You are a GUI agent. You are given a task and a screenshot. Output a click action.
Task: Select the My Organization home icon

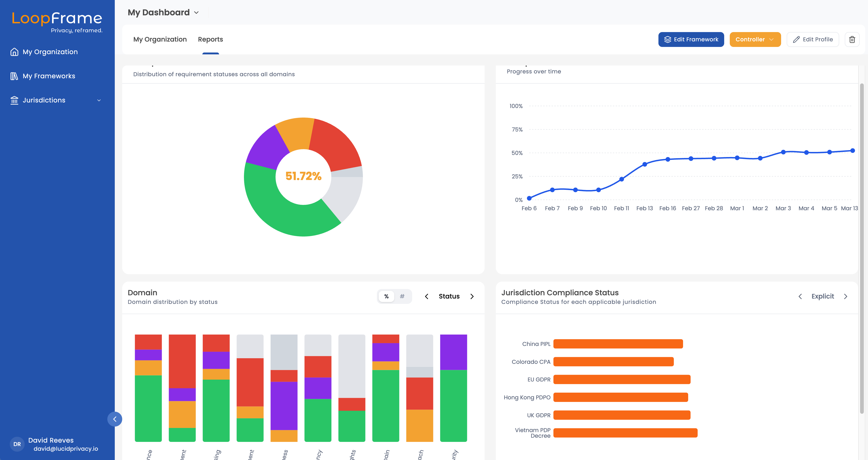click(x=14, y=52)
